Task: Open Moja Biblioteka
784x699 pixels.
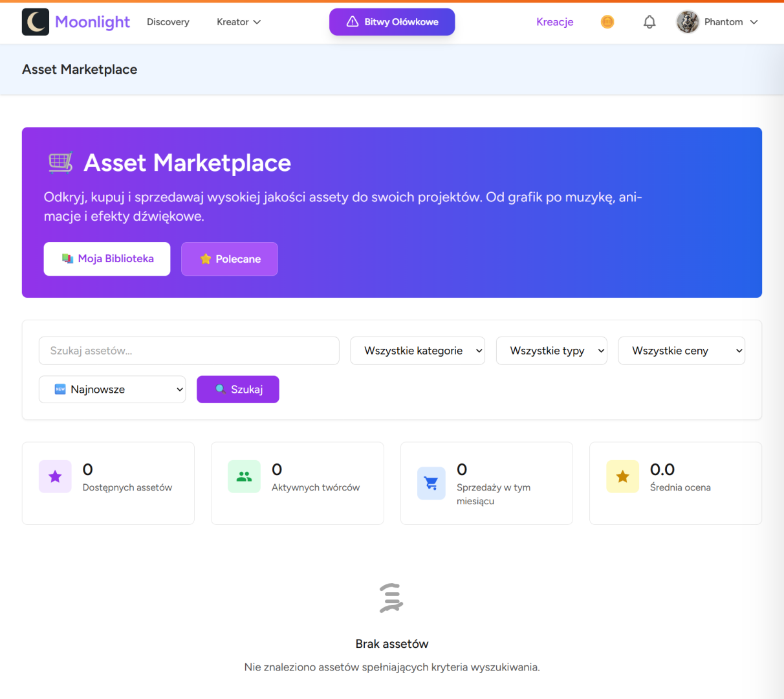Action: click(x=107, y=259)
